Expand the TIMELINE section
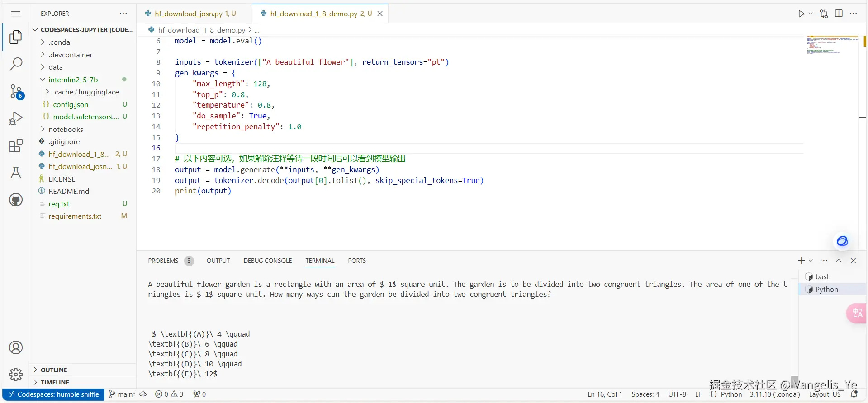The image size is (868, 403). [x=83, y=382]
